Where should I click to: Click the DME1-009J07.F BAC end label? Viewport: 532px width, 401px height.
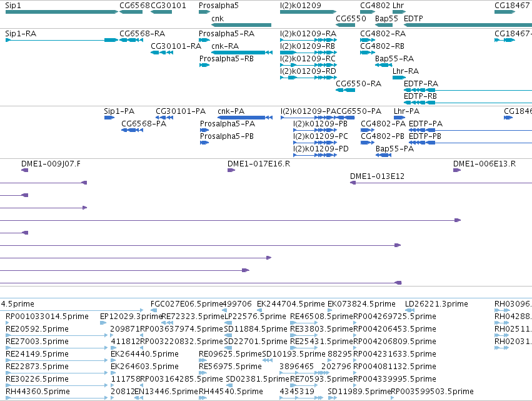[x=51, y=164]
